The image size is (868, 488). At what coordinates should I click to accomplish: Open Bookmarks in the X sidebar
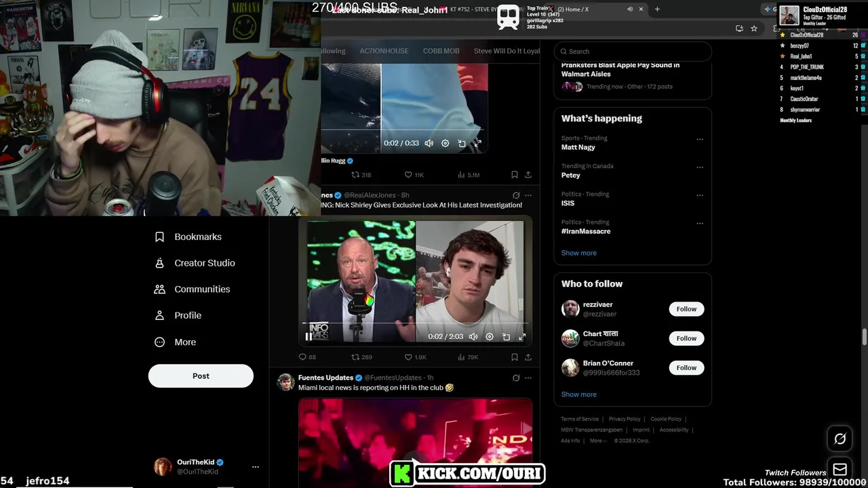pyautogui.click(x=188, y=237)
